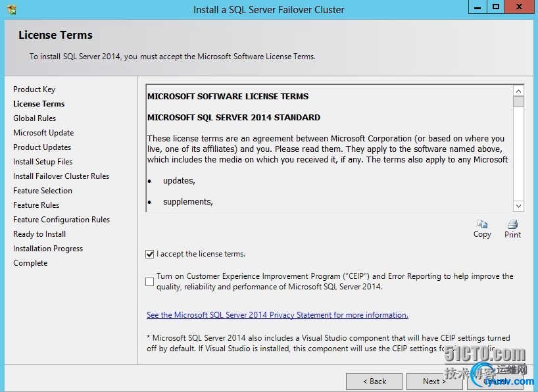Click the license text scroll down arrow
Viewport: 538px width, 392px height.
click(518, 206)
